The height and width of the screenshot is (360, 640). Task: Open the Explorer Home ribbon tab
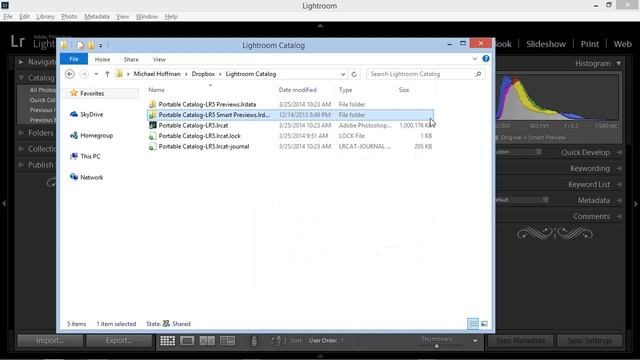[x=102, y=60]
